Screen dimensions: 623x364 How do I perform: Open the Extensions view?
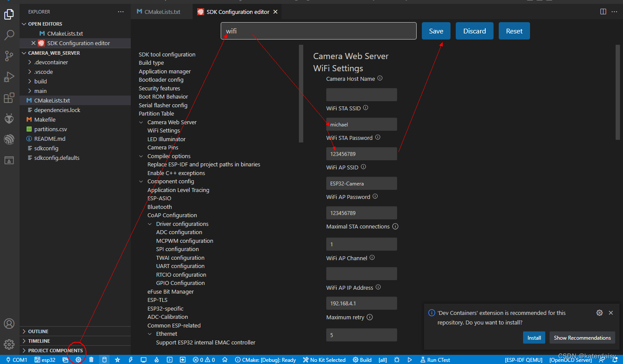[9, 98]
